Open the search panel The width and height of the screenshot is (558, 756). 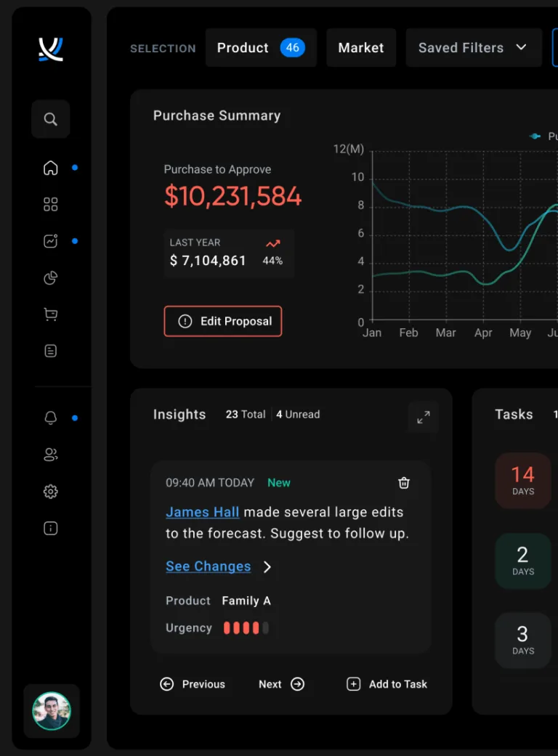pyautogui.click(x=50, y=119)
